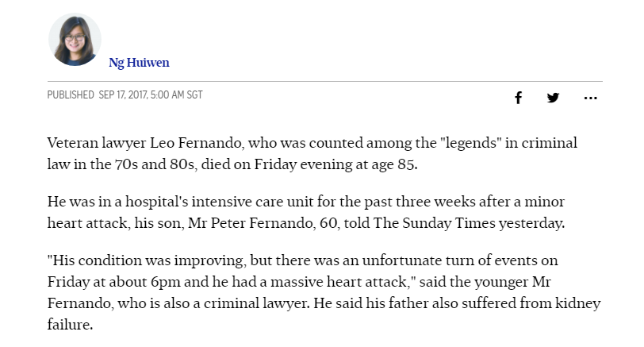Click the PUBLISHED label text
Viewport: 644px width, 347px height.
(71, 95)
